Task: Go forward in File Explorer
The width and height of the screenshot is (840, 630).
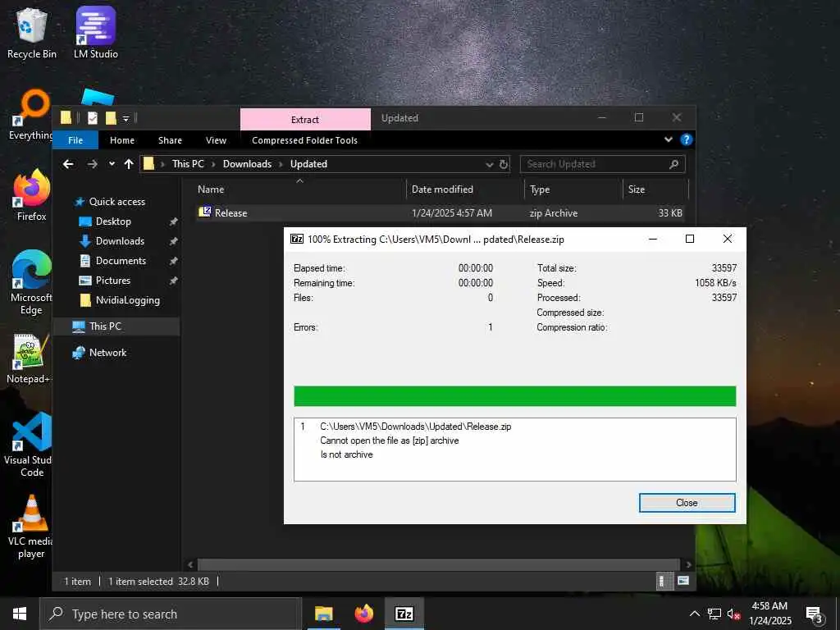Action: click(x=92, y=164)
